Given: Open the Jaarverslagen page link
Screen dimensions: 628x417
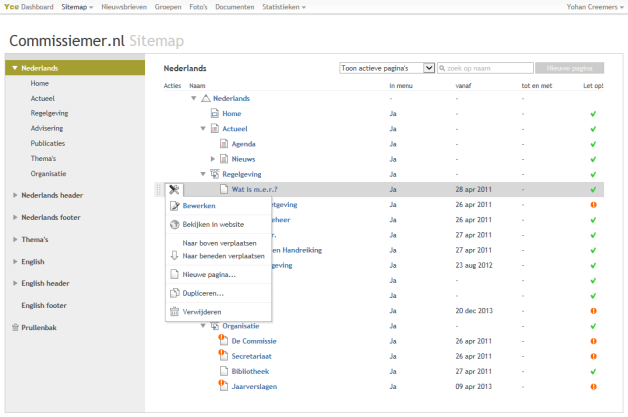Looking at the screenshot, I should 254,387.
